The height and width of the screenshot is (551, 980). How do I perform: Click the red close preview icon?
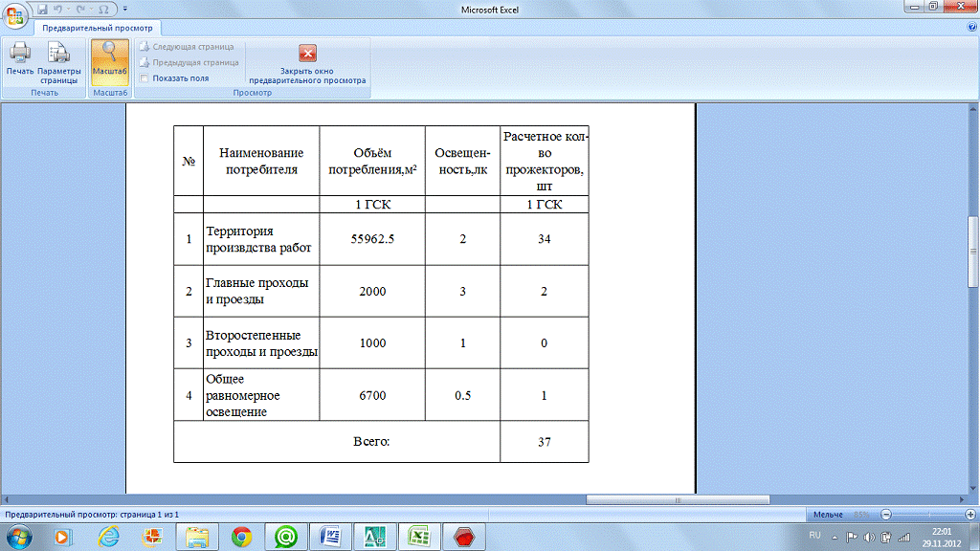tap(307, 54)
